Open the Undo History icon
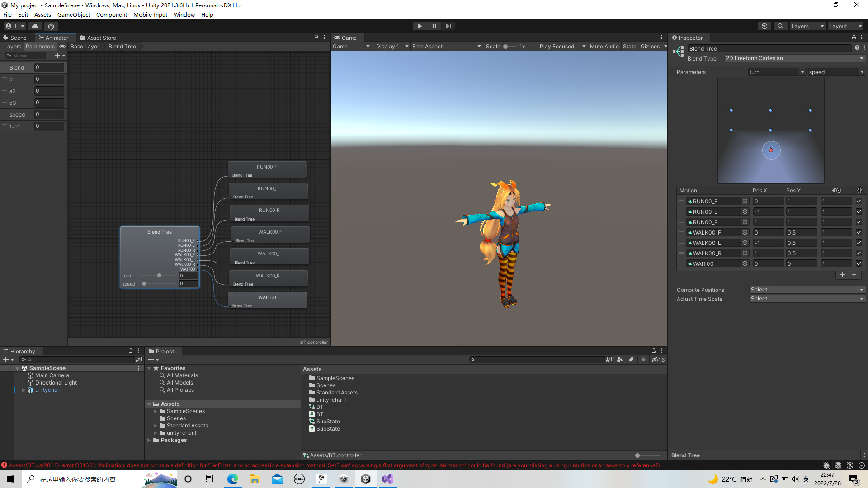This screenshot has height=488, width=868. 764,26
